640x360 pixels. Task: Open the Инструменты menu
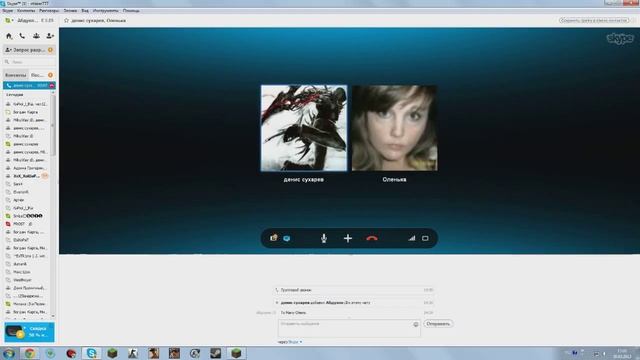tap(105, 11)
